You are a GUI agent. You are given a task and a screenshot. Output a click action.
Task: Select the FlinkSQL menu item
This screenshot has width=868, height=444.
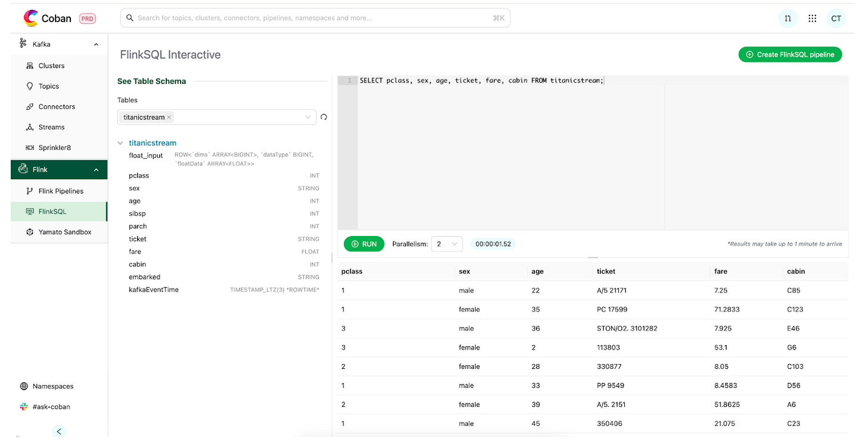coord(58,212)
